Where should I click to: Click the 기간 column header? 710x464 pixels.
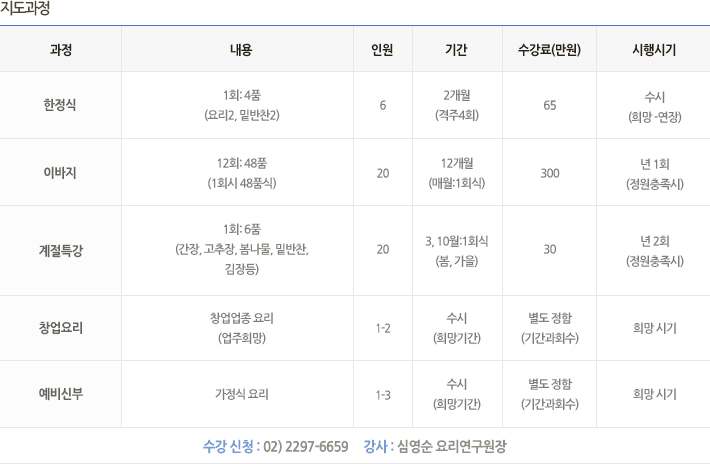coord(457,49)
